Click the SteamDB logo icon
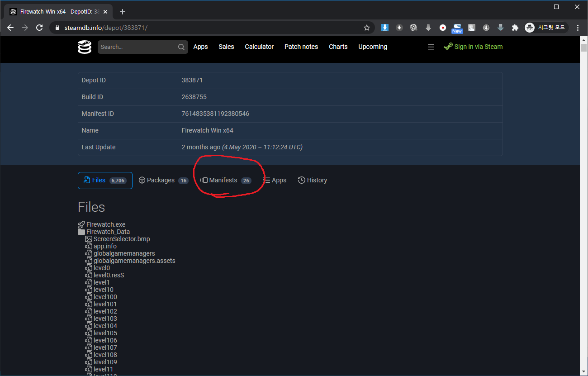The width and height of the screenshot is (588, 376). click(85, 47)
